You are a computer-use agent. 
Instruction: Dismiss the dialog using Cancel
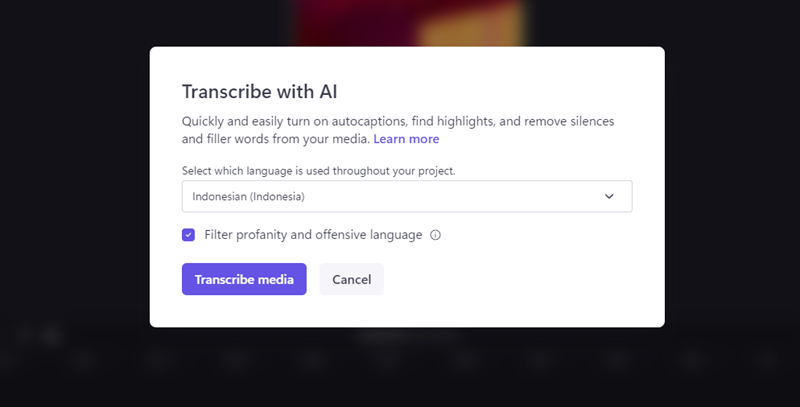click(x=352, y=279)
